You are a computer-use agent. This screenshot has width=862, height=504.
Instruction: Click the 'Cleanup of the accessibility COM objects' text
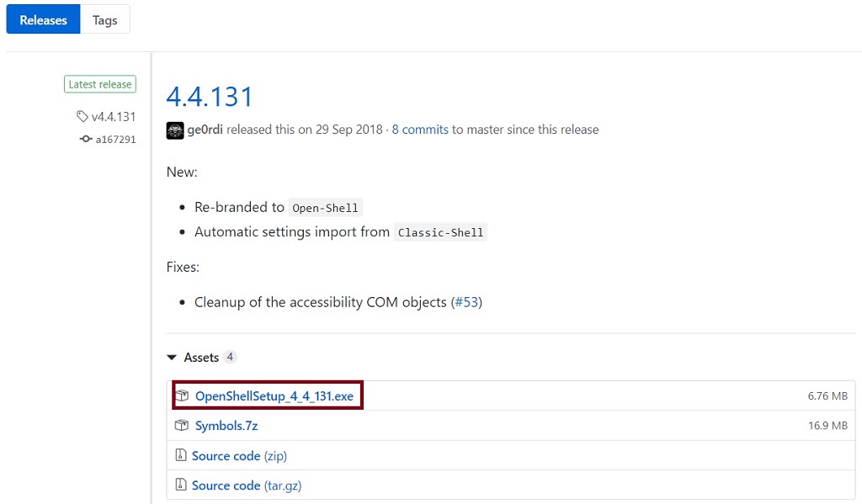click(x=321, y=302)
